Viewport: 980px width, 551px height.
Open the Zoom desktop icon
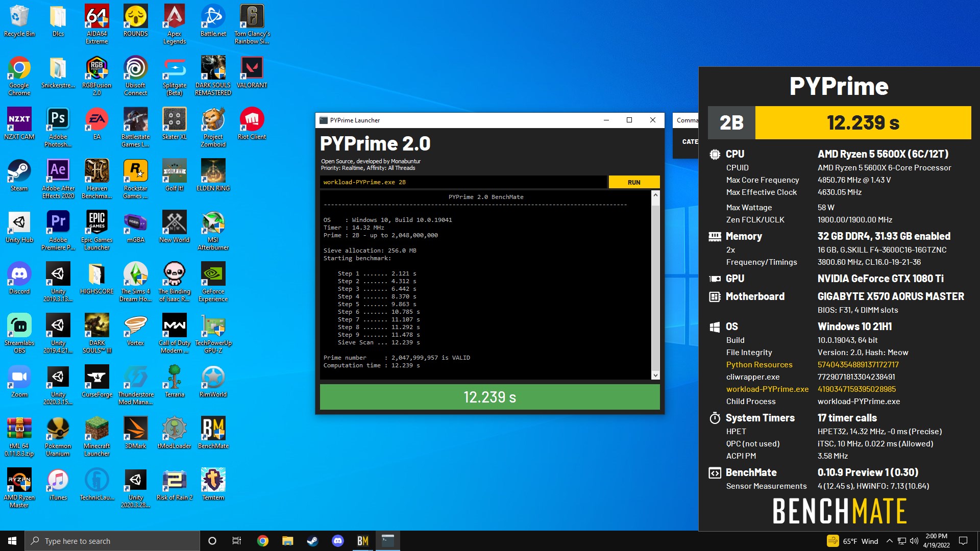pos(19,381)
